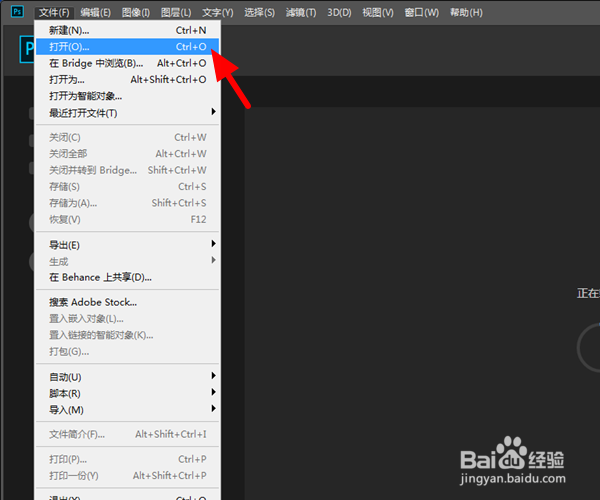Choose 打开为... menu entry

pyautogui.click(x=127, y=80)
